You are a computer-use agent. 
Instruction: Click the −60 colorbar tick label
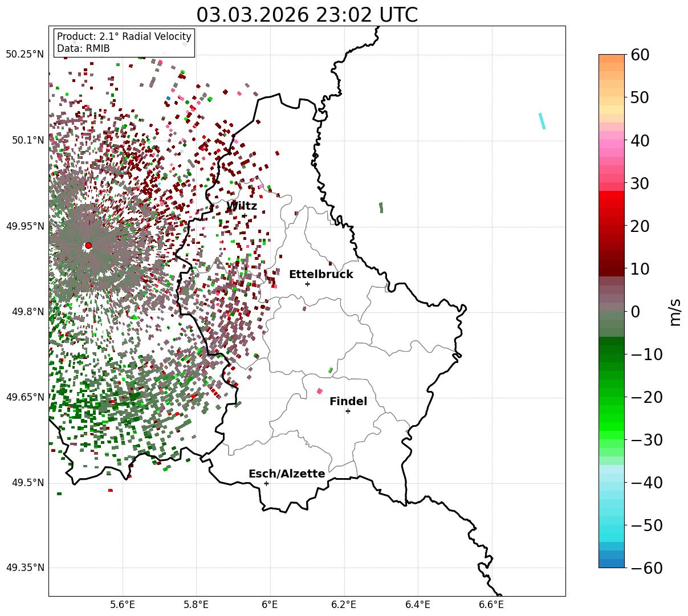646,568
